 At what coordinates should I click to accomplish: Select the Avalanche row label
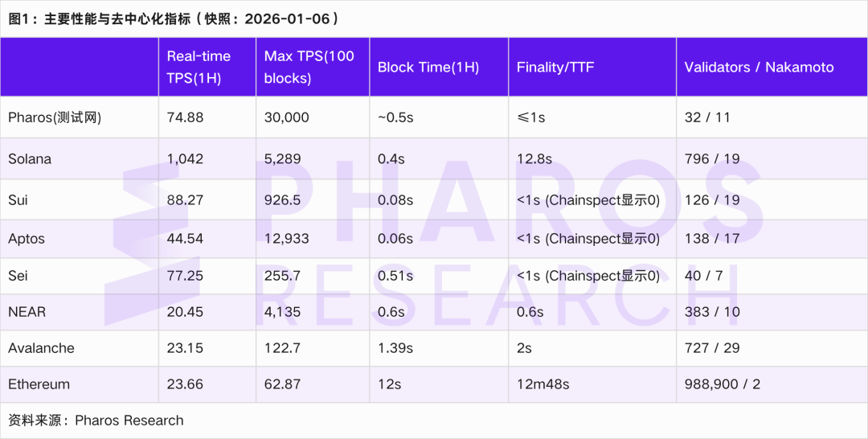coord(41,348)
